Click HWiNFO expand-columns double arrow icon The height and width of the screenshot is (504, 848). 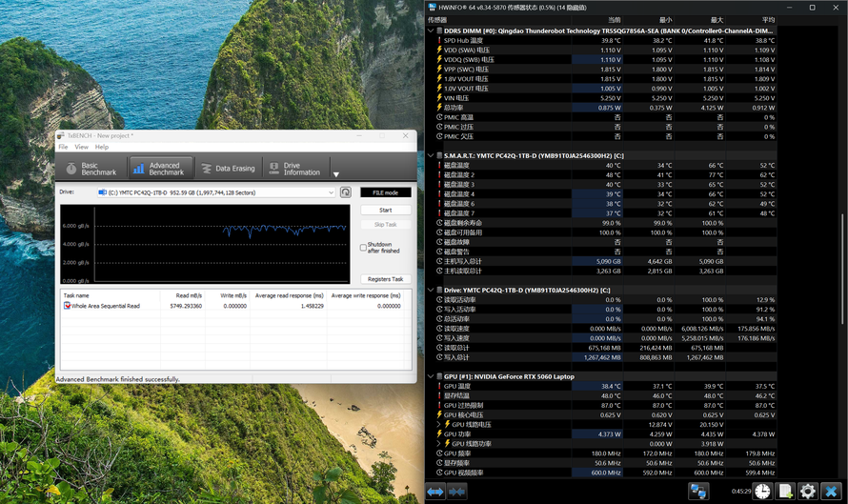pos(435,491)
